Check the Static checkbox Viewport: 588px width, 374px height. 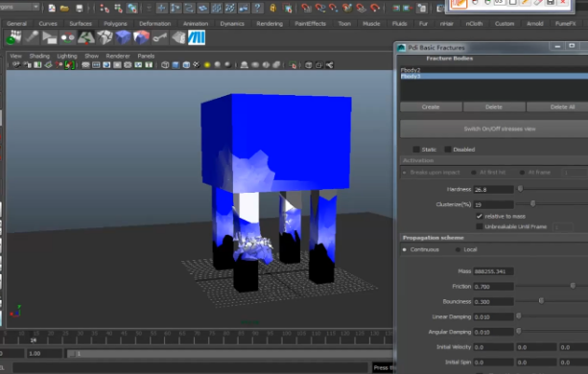416,150
